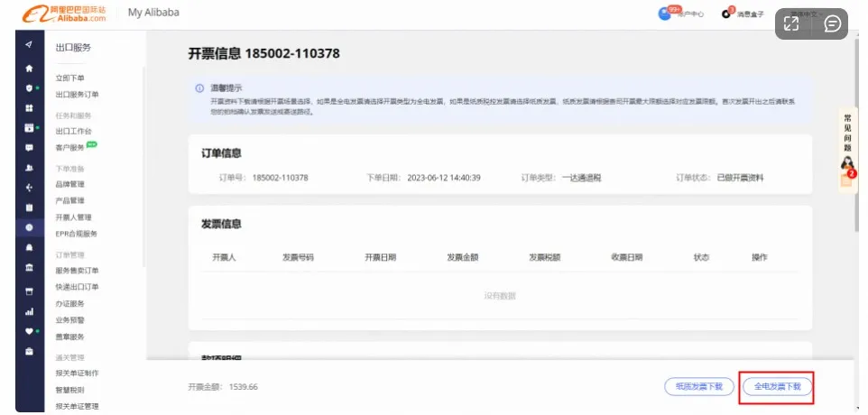Click the paper plane icon in dark sidebar
The width and height of the screenshot is (868, 415).
30,45
